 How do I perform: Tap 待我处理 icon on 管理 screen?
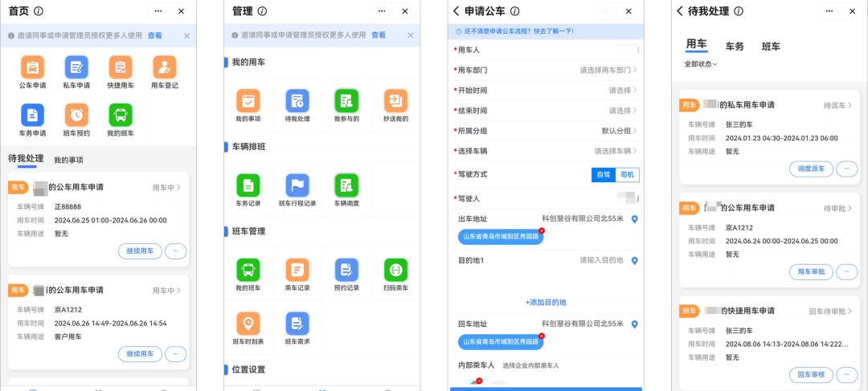pyautogui.click(x=297, y=100)
